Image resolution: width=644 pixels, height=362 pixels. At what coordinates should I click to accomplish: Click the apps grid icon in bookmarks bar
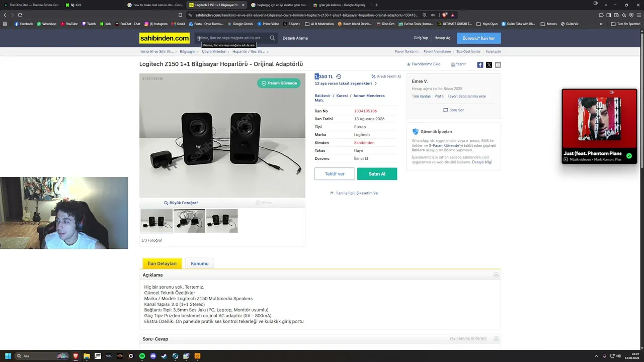point(5,24)
